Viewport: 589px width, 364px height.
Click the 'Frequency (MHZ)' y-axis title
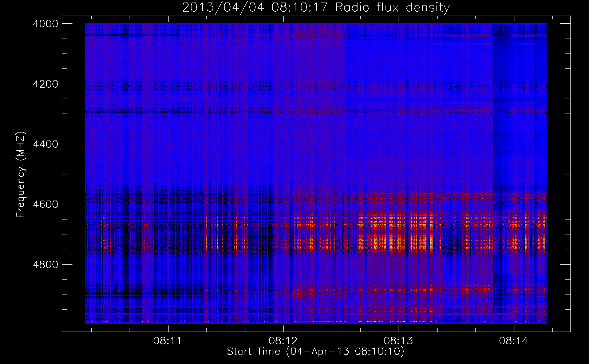pos(21,175)
